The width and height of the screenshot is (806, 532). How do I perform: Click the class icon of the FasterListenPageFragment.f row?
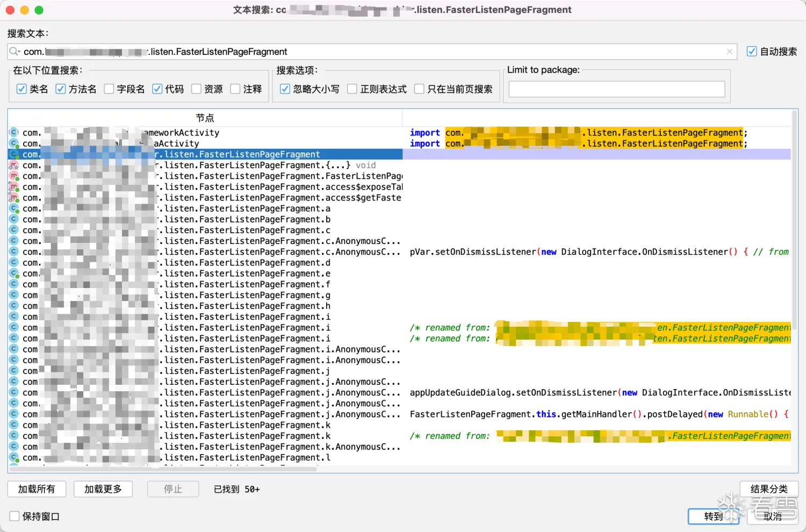(x=14, y=284)
